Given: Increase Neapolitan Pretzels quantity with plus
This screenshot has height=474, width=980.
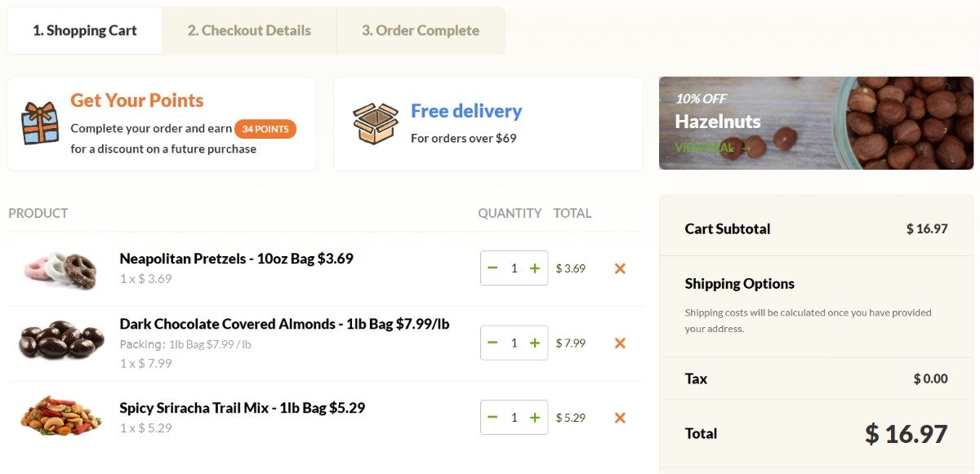Looking at the screenshot, I should pos(535,268).
